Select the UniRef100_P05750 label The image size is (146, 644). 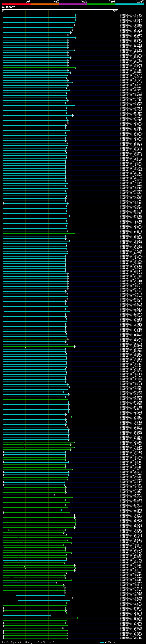pos(131,557)
